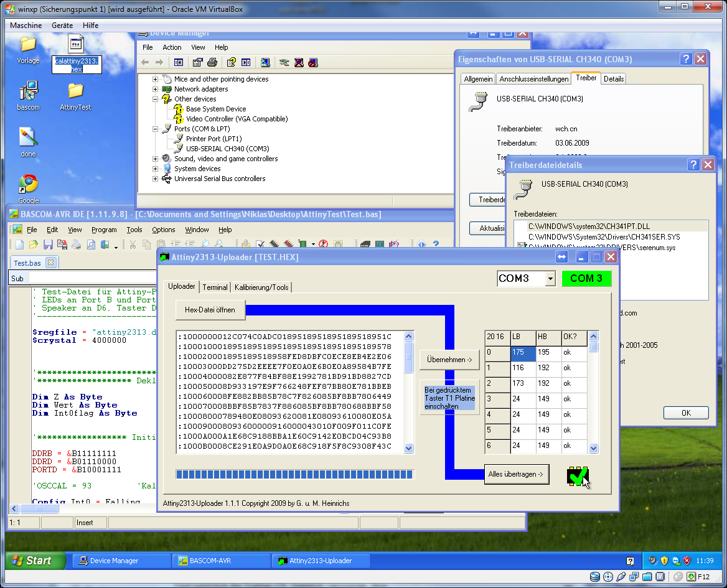727x588 pixels.
Task: Click Print icon in BASCOM toolbar
Action: point(77,244)
